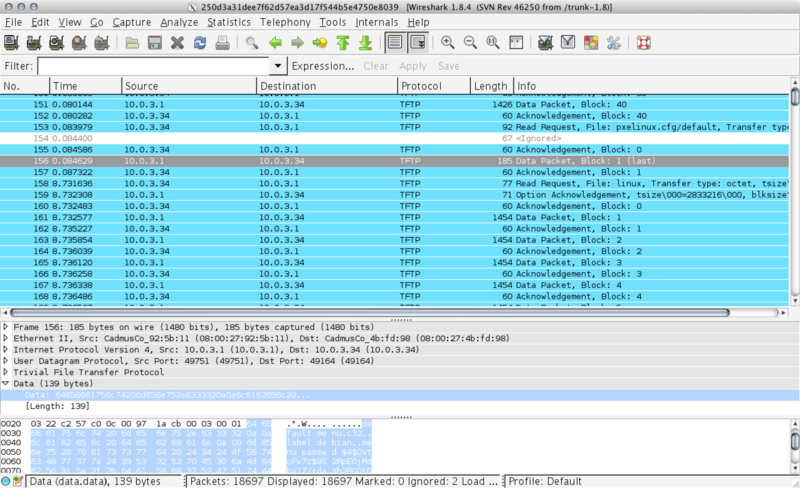The image size is (800, 488).
Task: Select packet 153 Read Request pxelinux.cfg/default
Action: 394,127
